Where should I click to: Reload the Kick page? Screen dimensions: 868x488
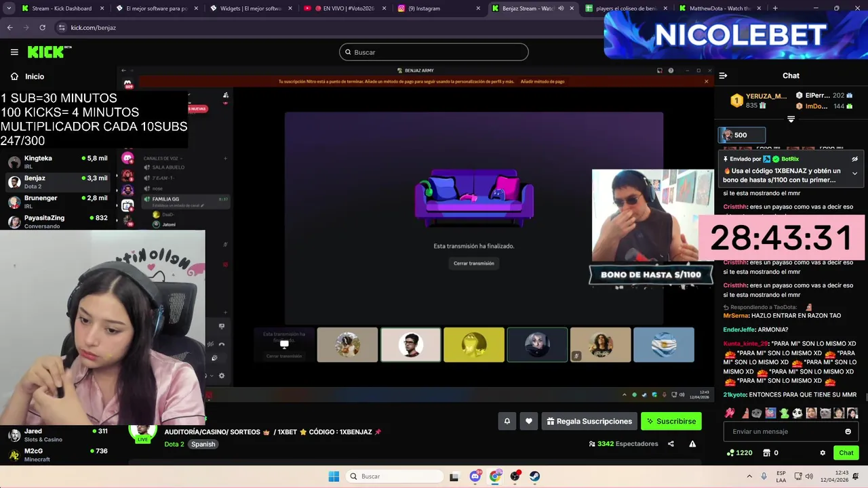(42, 28)
